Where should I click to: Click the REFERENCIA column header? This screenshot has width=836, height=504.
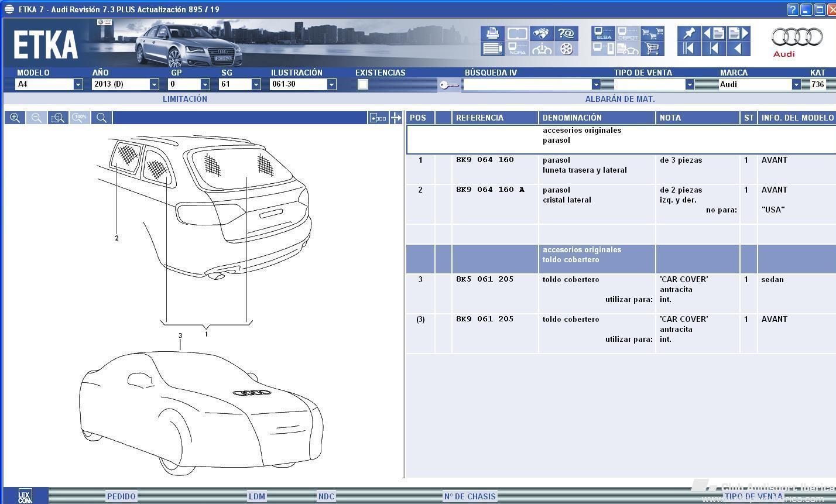(495, 118)
